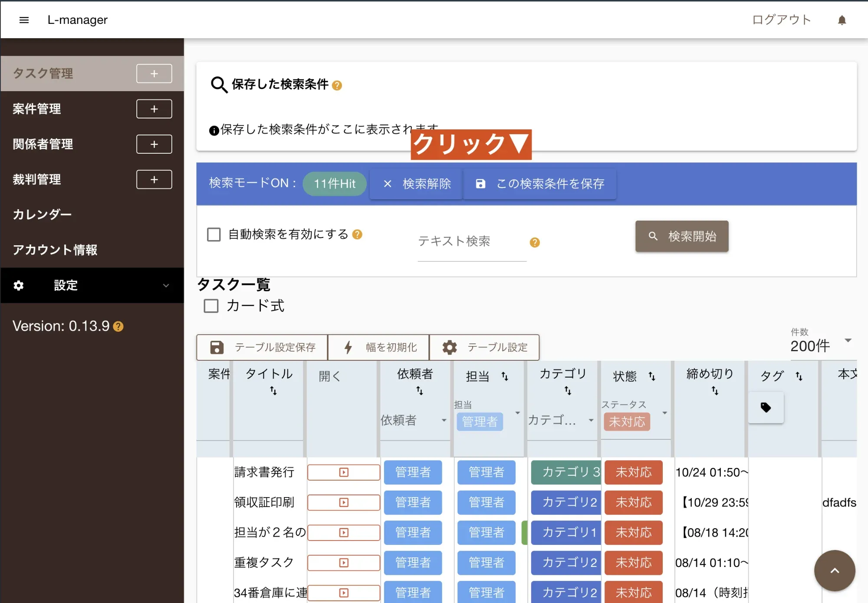Image resolution: width=868 pixels, height=603 pixels.
Task: Select カレンダー in the sidebar
Action: (42, 214)
